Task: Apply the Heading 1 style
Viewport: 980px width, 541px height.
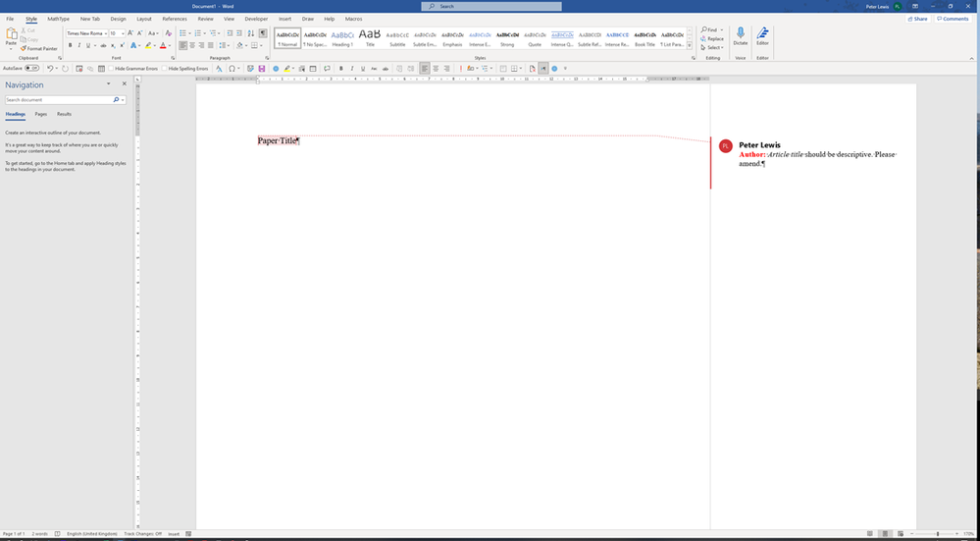Action: click(342, 38)
